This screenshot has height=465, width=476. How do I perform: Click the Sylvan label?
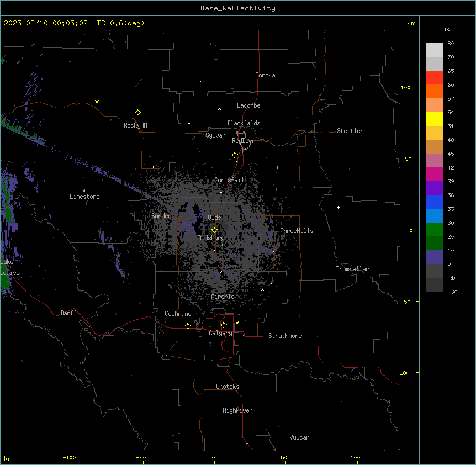coord(215,135)
